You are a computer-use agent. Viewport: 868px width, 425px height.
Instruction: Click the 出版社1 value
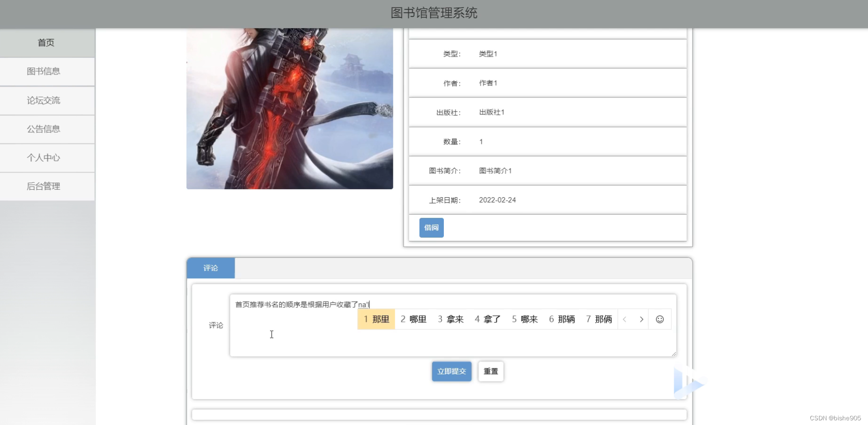(492, 112)
